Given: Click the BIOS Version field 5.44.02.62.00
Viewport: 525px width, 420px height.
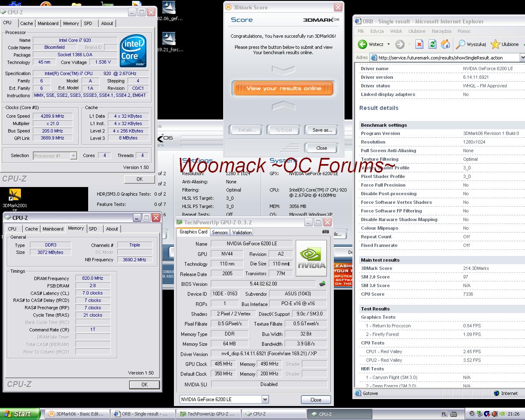Looking at the screenshot, I should (263, 283).
